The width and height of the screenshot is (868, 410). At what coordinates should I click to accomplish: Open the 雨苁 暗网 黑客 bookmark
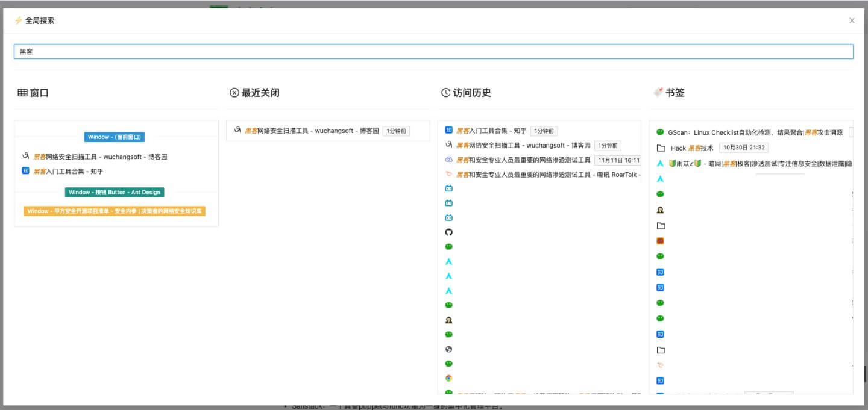[x=755, y=163]
